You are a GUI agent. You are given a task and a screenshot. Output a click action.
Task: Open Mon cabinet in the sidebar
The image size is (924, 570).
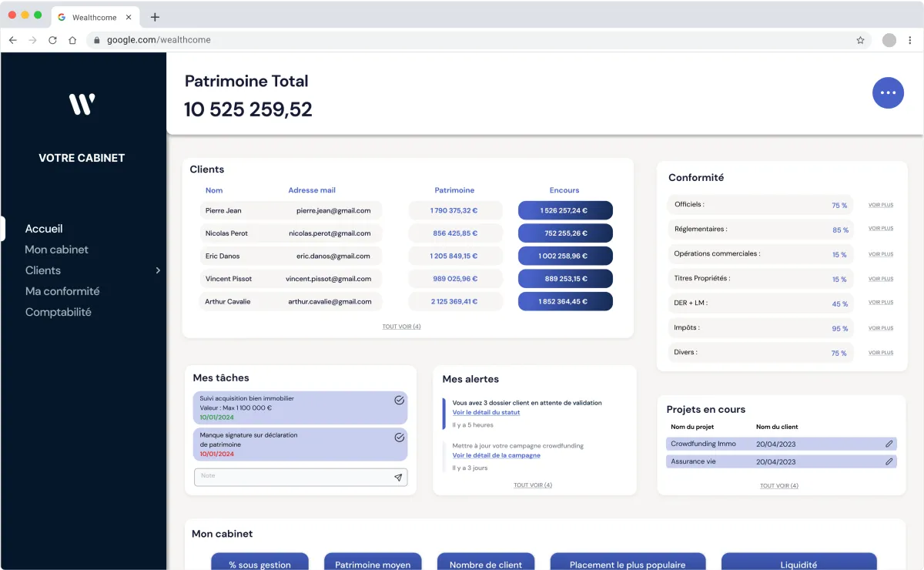click(x=56, y=250)
